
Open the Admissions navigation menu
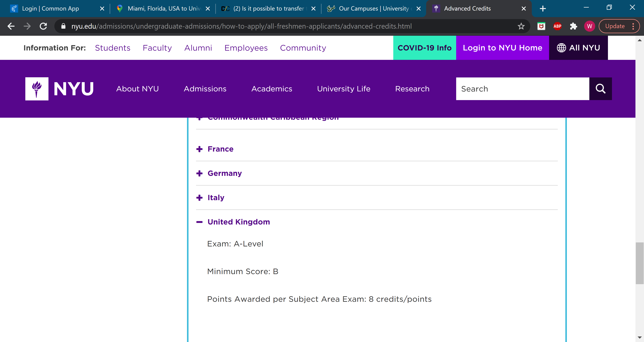pos(205,89)
